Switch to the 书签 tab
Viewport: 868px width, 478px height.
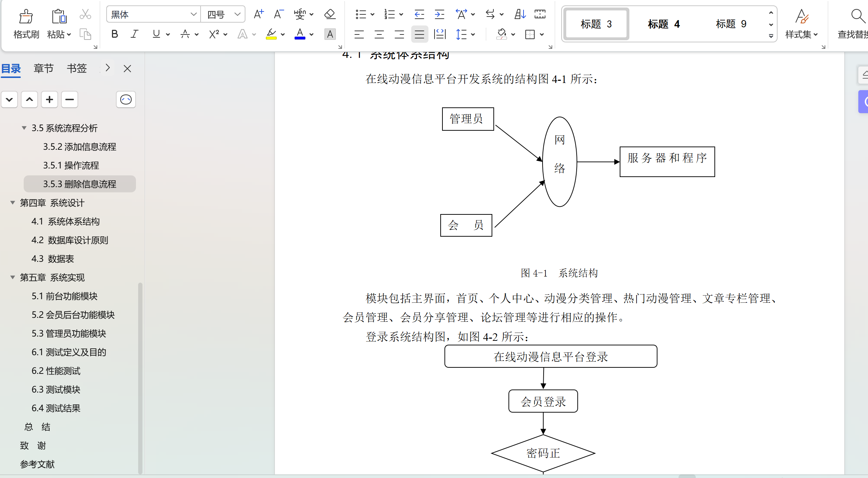pyautogui.click(x=77, y=68)
